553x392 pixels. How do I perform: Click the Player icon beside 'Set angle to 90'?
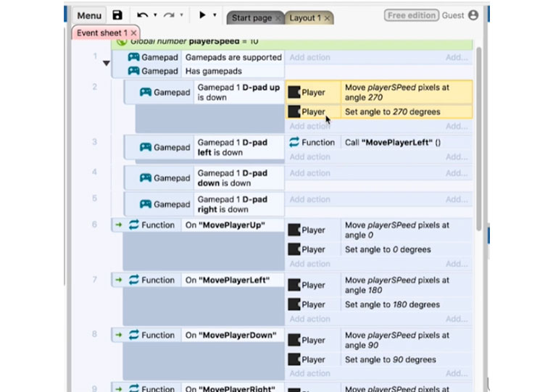pos(294,359)
